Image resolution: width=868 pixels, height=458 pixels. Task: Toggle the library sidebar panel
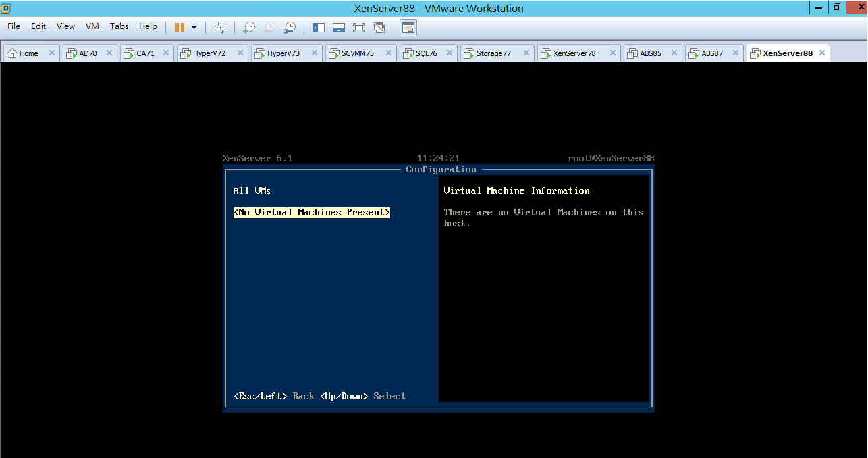pyautogui.click(x=319, y=27)
